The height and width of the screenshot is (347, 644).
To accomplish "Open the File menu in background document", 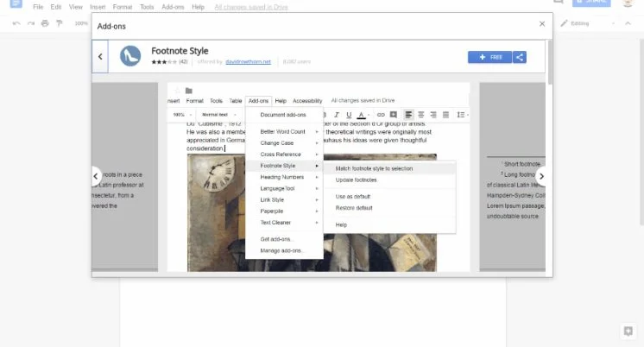I will click(38, 7).
